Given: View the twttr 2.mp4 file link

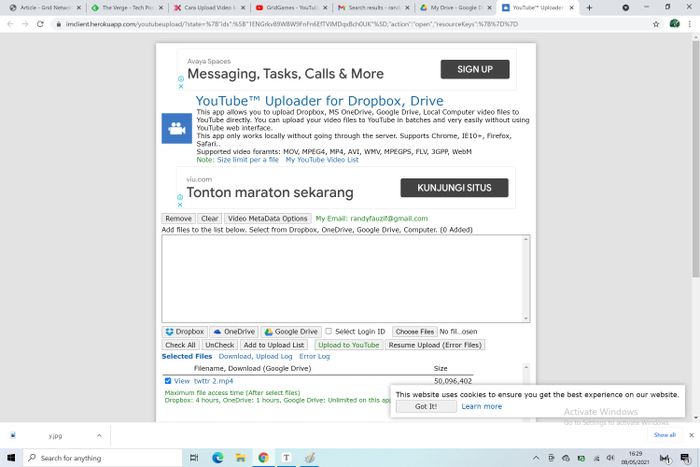Looking at the screenshot, I should tap(182, 381).
